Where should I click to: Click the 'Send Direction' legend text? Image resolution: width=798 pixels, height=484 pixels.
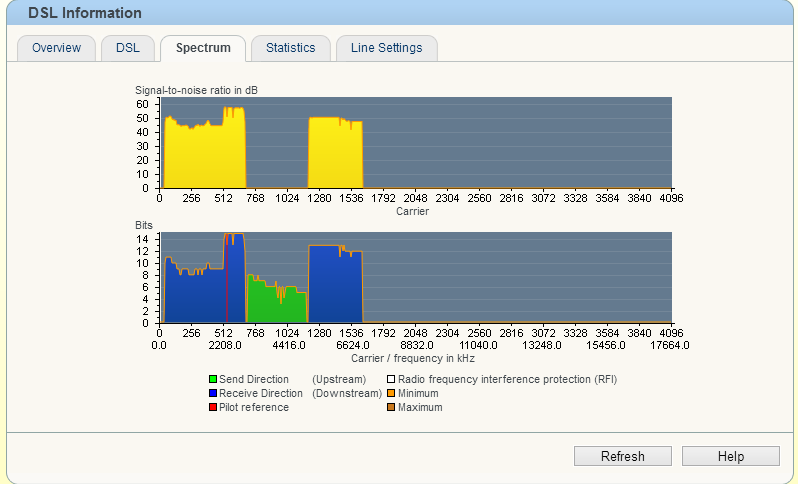tap(254, 379)
